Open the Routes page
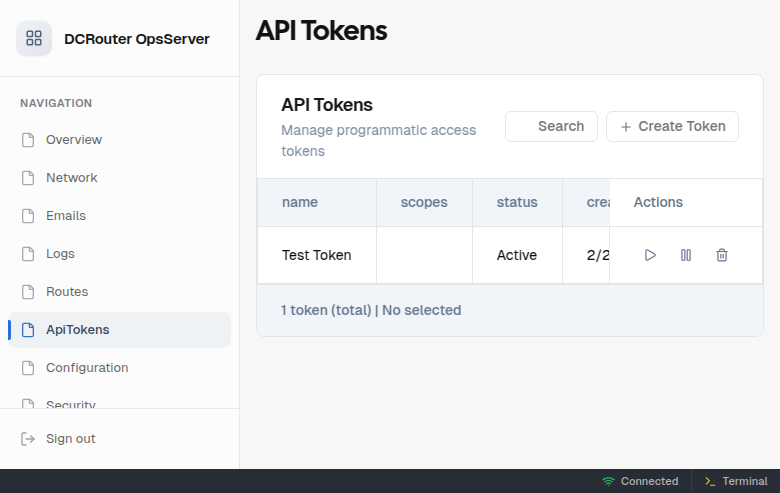 click(67, 292)
